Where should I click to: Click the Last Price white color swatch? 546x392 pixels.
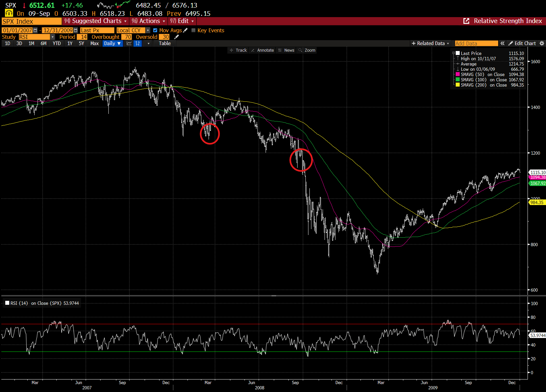point(458,53)
